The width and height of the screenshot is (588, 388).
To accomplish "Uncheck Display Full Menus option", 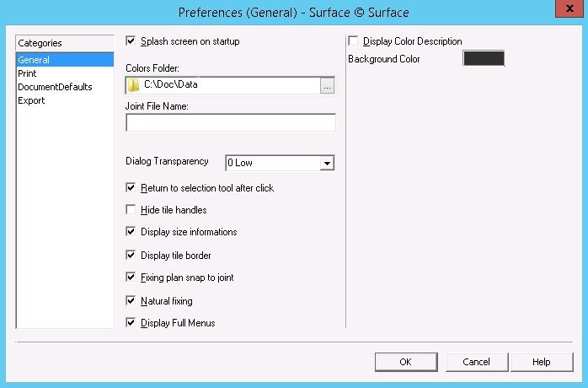I will click(131, 322).
